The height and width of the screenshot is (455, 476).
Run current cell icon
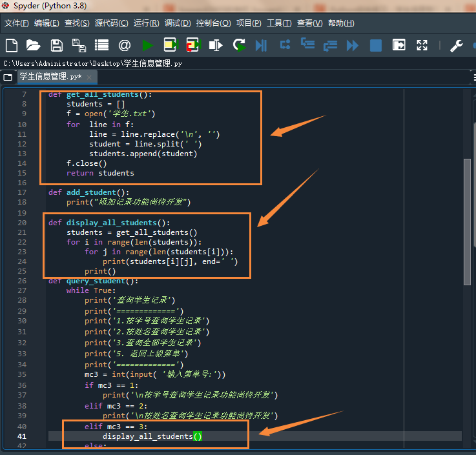point(171,45)
